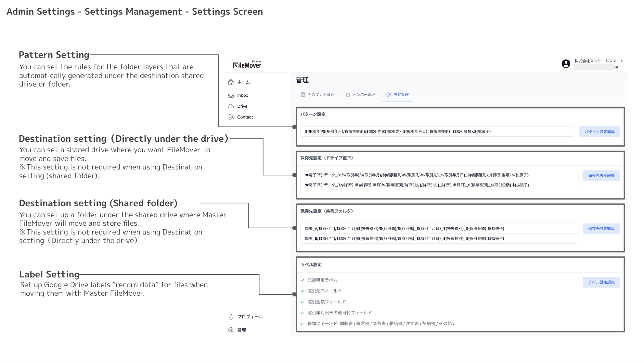644x363 pixels.
Task: Click パターン設定編集 button
Action: click(599, 132)
